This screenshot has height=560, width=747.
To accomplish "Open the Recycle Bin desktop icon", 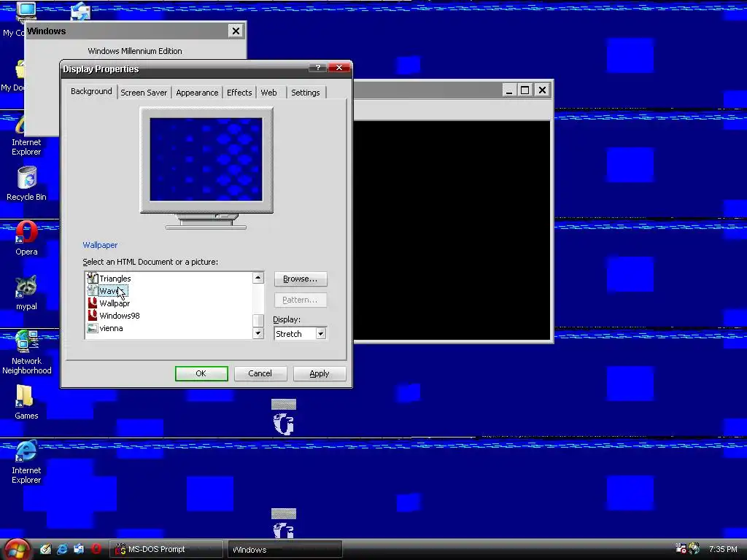I will click(x=27, y=183).
